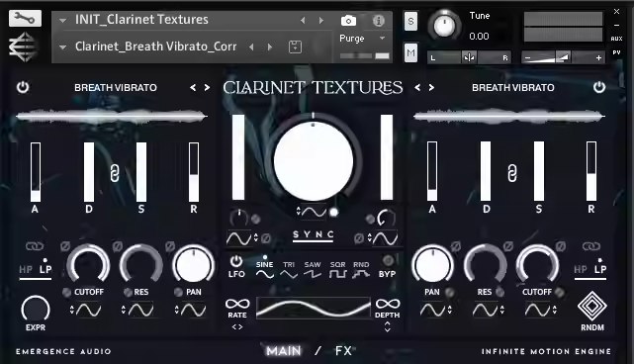This screenshot has height=364, width=634.
Task: Click the DEPTH infinity icon
Action: [x=388, y=304]
